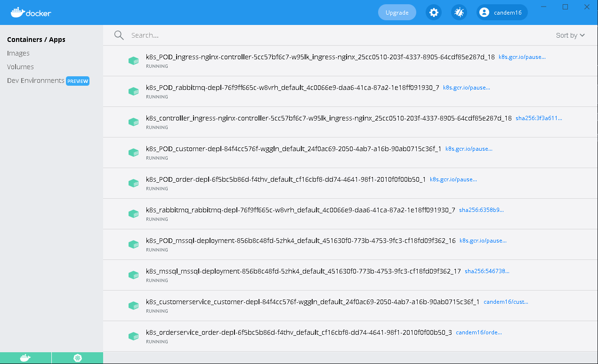Image resolution: width=598 pixels, height=364 pixels.
Task: Open k8s.gcr.io/pause link for order-depl POD
Action: tap(453, 179)
